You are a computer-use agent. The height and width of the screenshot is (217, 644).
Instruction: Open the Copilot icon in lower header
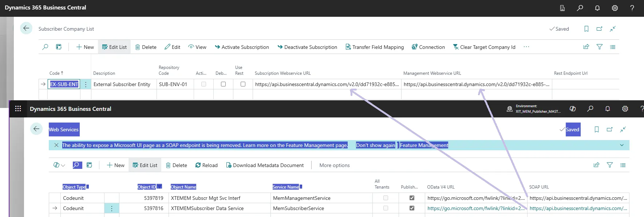[572, 109]
